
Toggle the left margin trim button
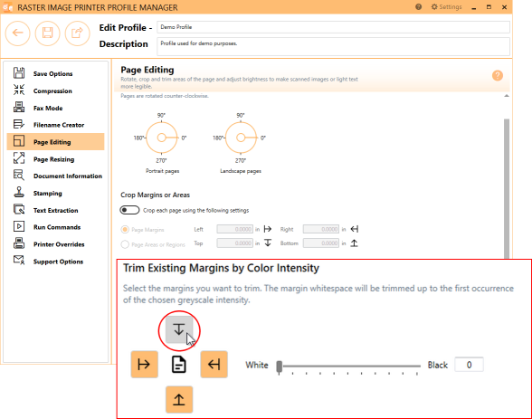tap(144, 365)
